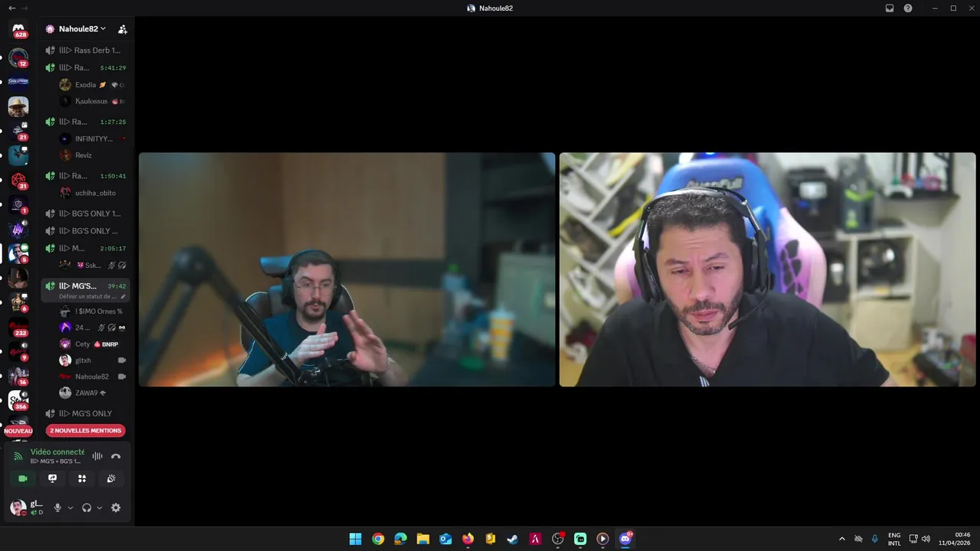Launch Google Chrome from taskbar
This screenshot has width=980, height=551.
(378, 539)
